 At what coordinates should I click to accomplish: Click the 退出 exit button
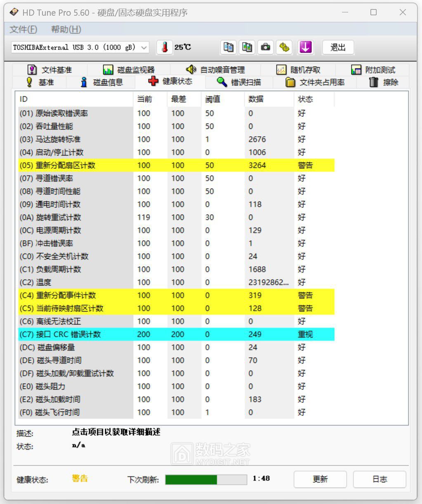click(338, 47)
